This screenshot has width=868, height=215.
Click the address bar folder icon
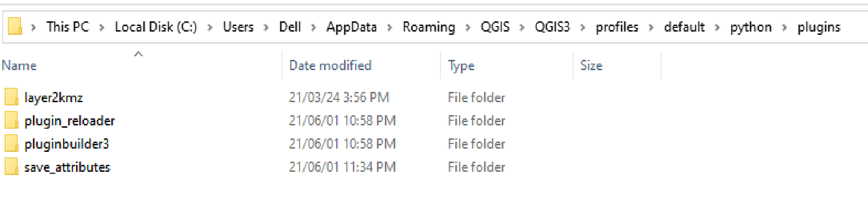click(x=15, y=26)
